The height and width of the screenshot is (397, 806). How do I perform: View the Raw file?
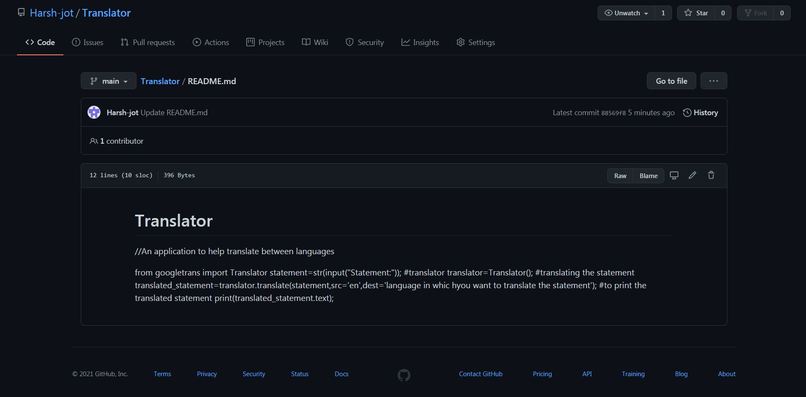pyautogui.click(x=620, y=176)
